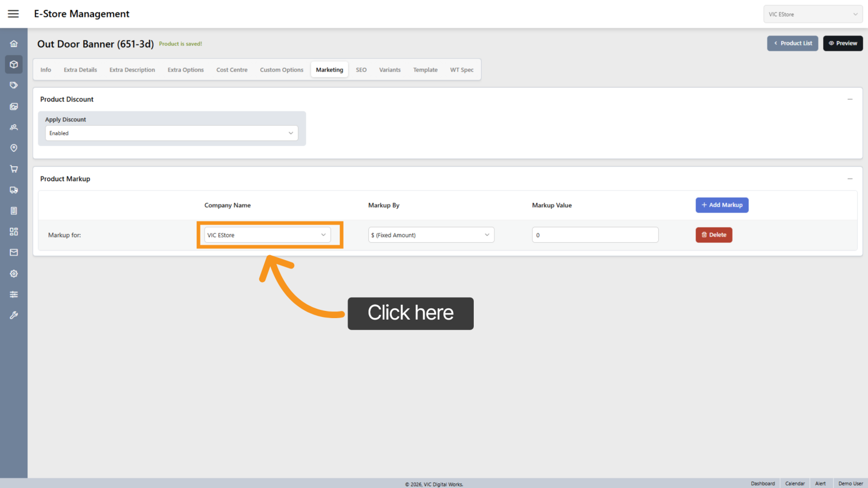Open the wrench tools sidebar icon
Screen dimensions: 868x488
point(14,315)
